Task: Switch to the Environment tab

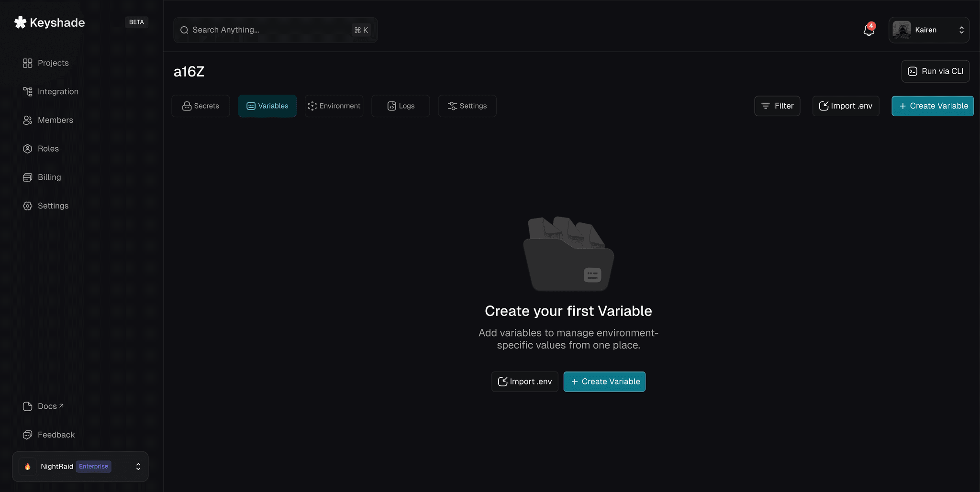Action: pos(334,106)
